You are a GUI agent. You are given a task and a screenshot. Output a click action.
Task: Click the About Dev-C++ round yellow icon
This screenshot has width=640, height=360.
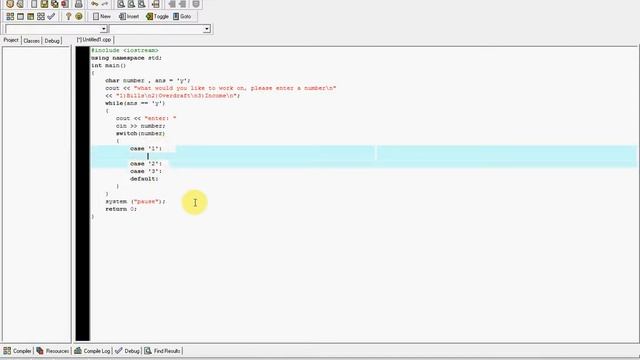pos(79,16)
